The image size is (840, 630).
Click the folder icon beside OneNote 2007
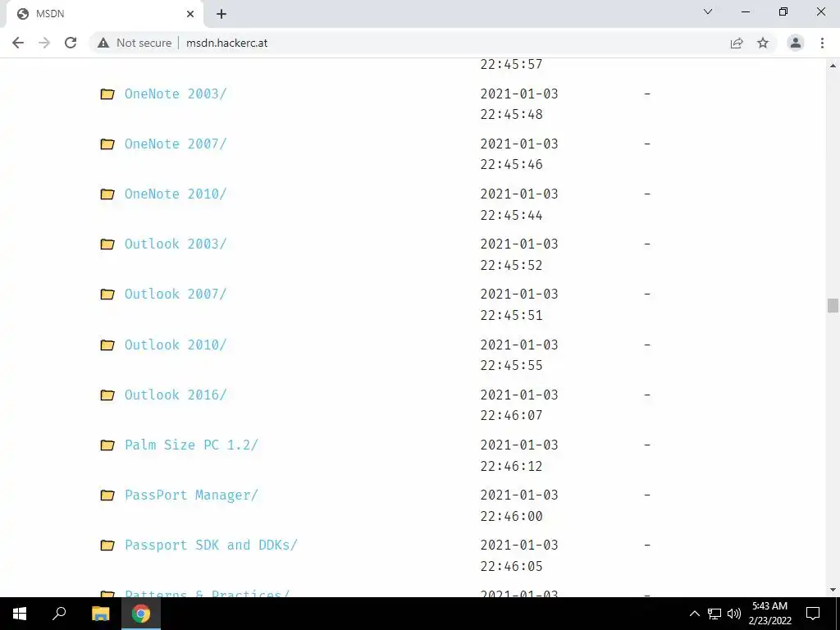(107, 144)
